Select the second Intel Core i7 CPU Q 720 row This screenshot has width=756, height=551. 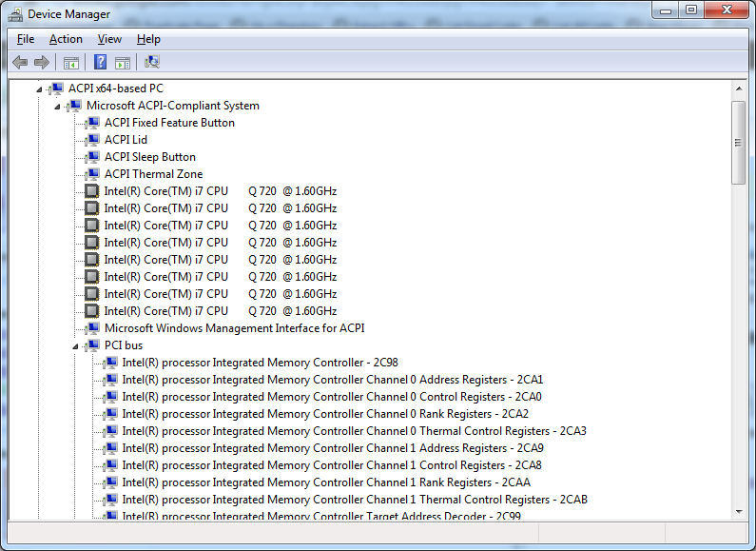(221, 208)
